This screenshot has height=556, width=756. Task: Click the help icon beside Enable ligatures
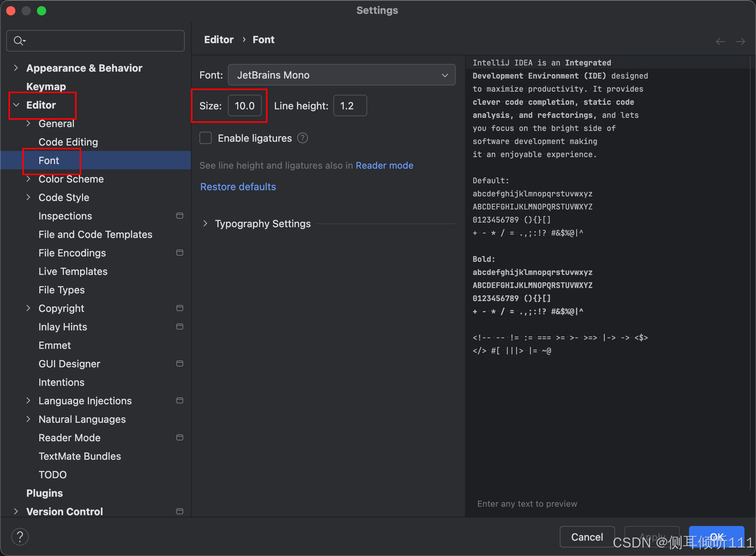coord(303,138)
